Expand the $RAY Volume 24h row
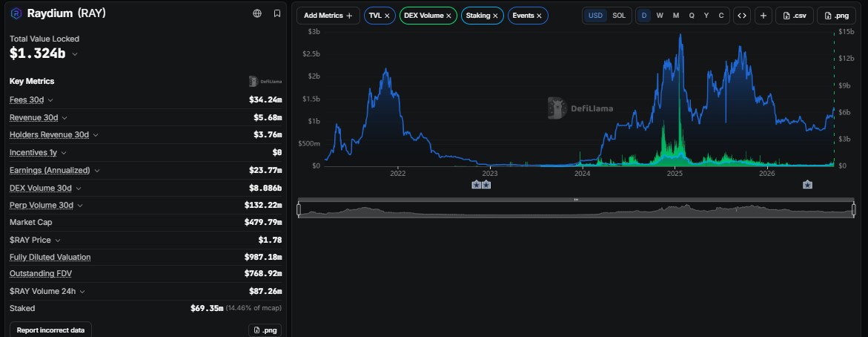This screenshot has width=868, height=337. 82,291
